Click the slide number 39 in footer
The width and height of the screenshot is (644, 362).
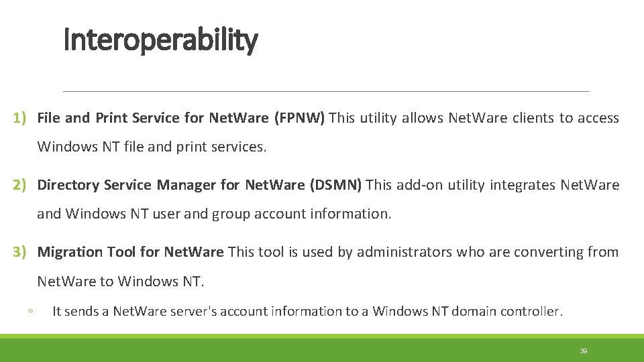click(x=584, y=351)
